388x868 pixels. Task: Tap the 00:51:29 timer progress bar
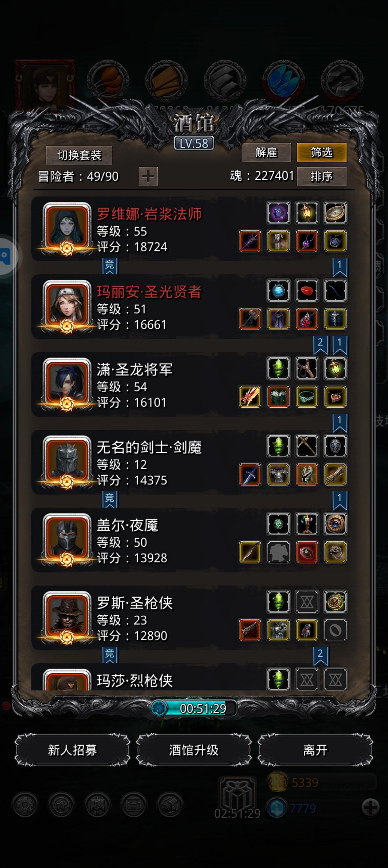(194, 708)
